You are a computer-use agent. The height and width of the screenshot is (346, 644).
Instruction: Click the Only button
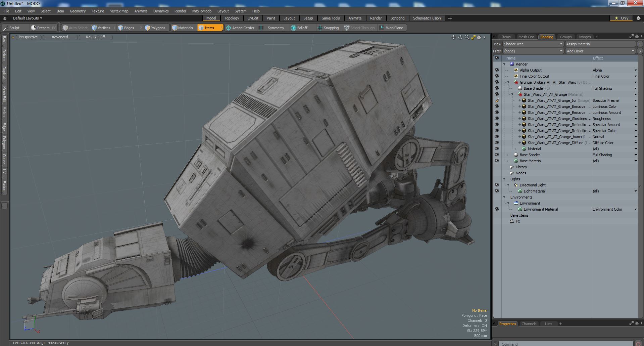(622, 18)
